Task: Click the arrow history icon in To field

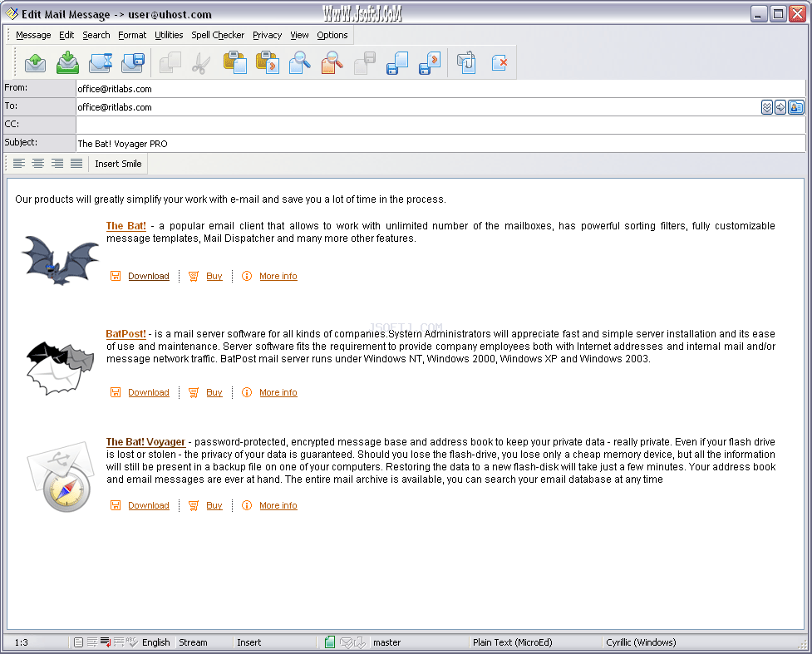Action: pyautogui.click(x=780, y=107)
